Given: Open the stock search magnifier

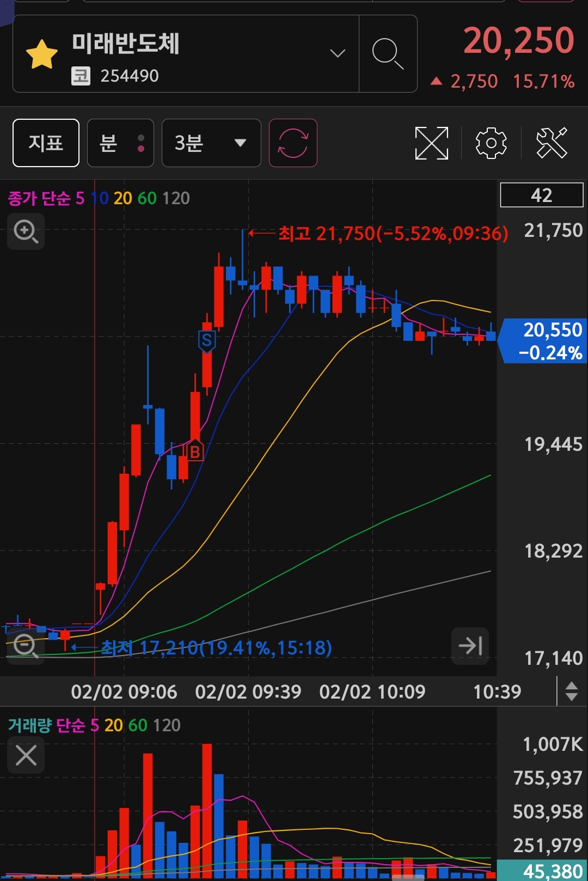Looking at the screenshot, I should coord(388,54).
